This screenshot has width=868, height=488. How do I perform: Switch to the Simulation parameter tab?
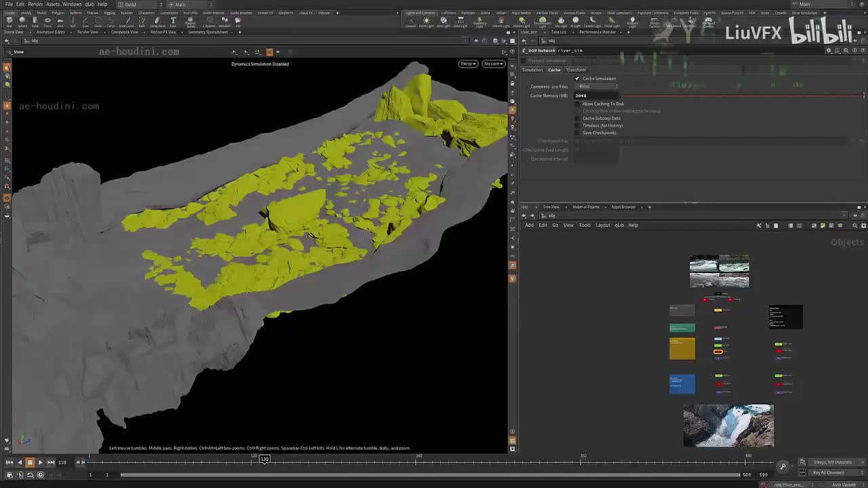tap(532, 70)
